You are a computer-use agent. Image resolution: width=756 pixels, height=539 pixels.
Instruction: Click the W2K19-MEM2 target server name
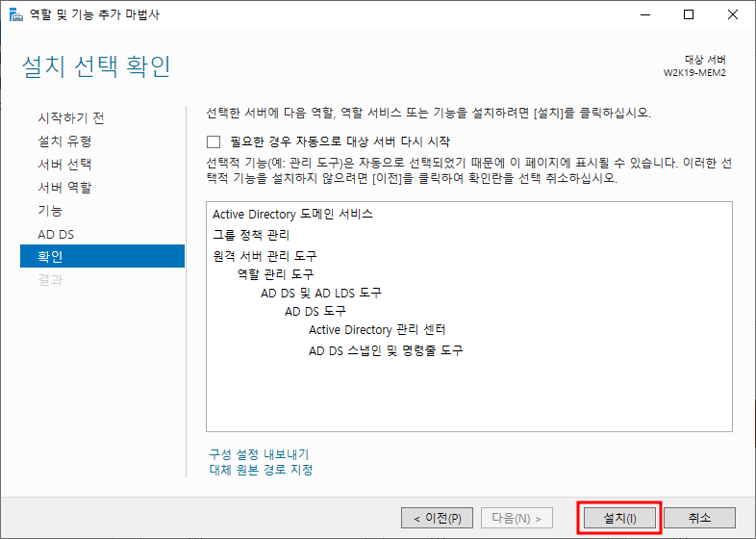694,73
